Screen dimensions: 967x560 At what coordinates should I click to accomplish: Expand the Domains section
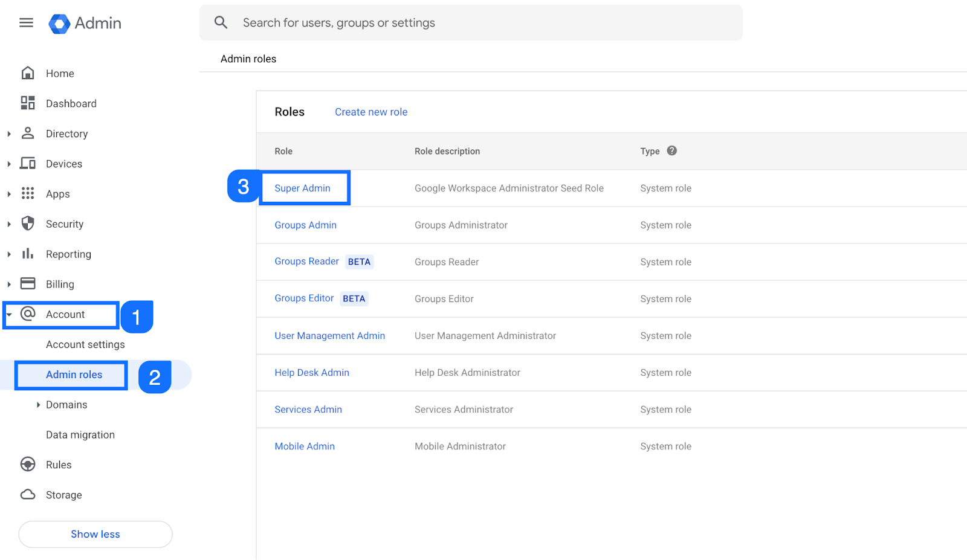pos(38,404)
